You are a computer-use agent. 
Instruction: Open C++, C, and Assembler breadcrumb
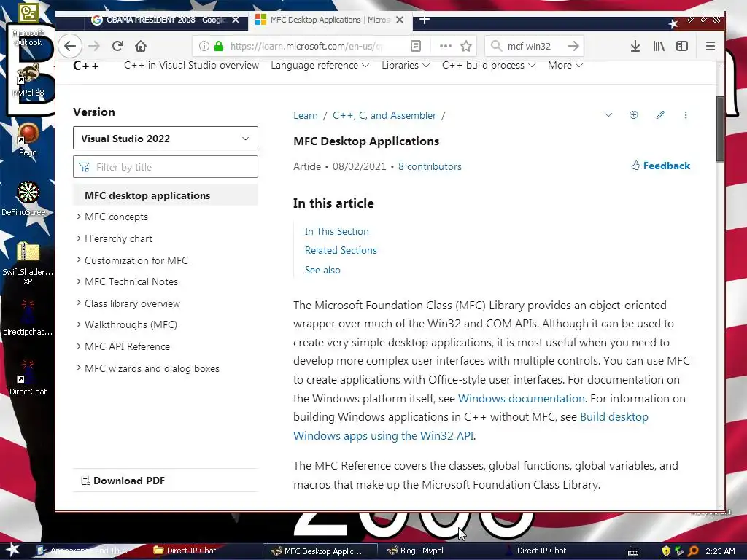tap(384, 115)
